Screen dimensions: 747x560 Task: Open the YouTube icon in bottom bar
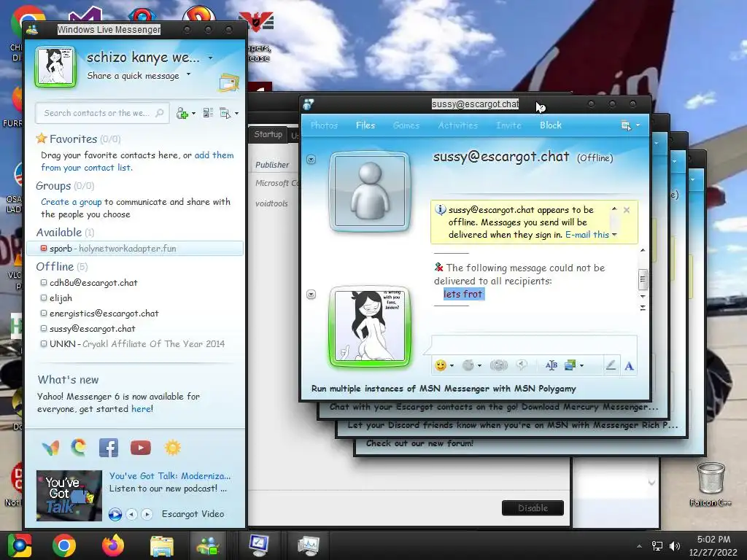coord(141,448)
